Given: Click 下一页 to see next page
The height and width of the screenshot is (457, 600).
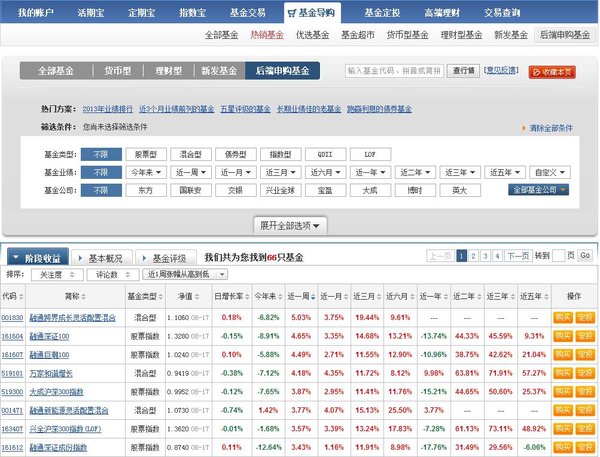Looking at the screenshot, I should [x=518, y=256].
